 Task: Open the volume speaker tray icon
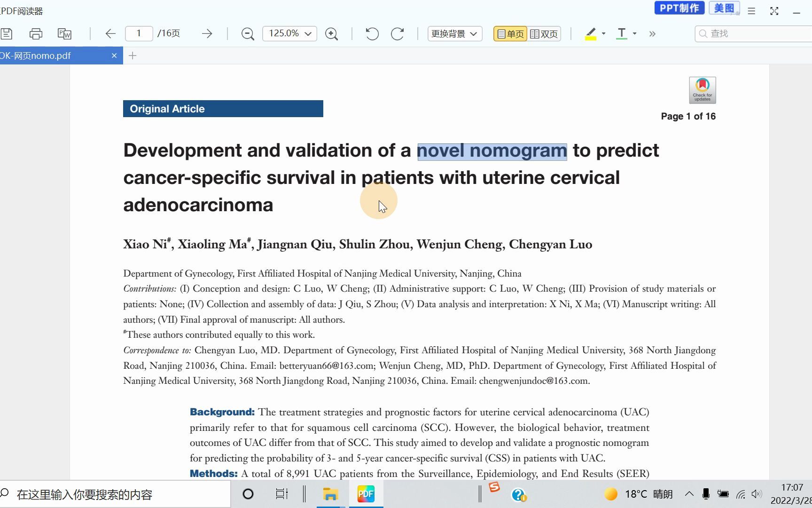(x=757, y=494)
